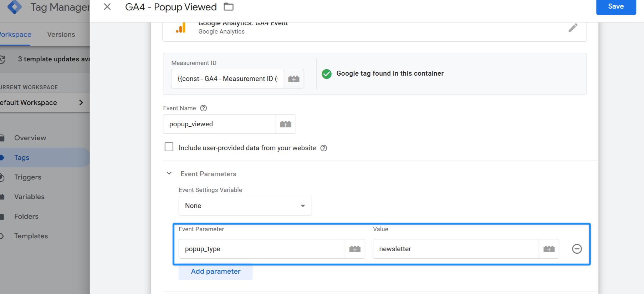This screenshot has width=644, height=294.
Task: Click the Add parameter button
Action: point(216,272)
